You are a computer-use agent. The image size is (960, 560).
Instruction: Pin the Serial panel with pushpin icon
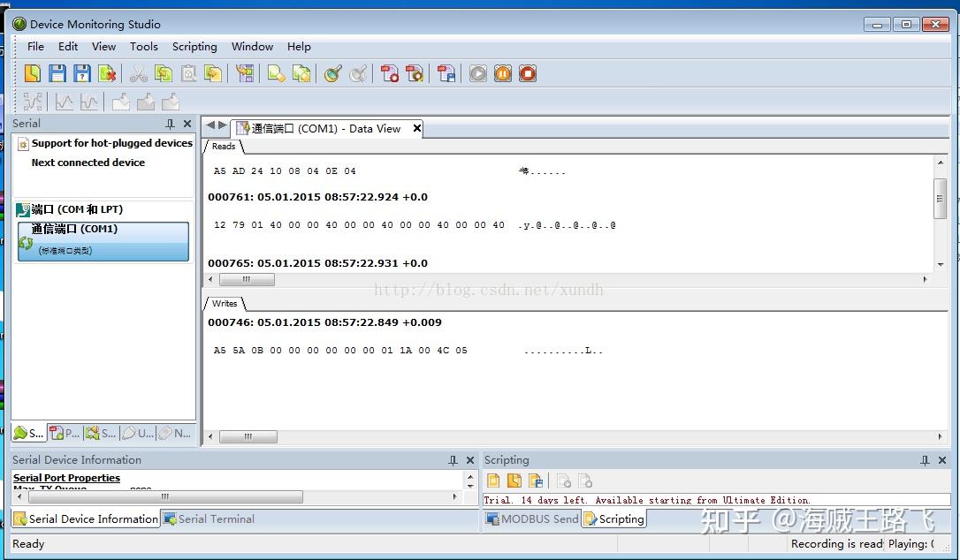171,124
